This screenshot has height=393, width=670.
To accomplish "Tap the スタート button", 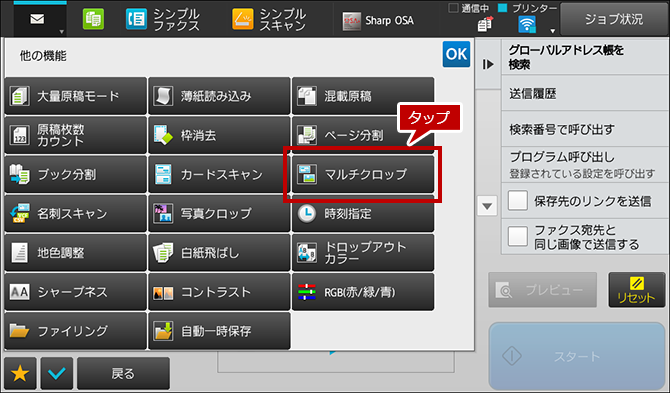I will pos(576,356).
